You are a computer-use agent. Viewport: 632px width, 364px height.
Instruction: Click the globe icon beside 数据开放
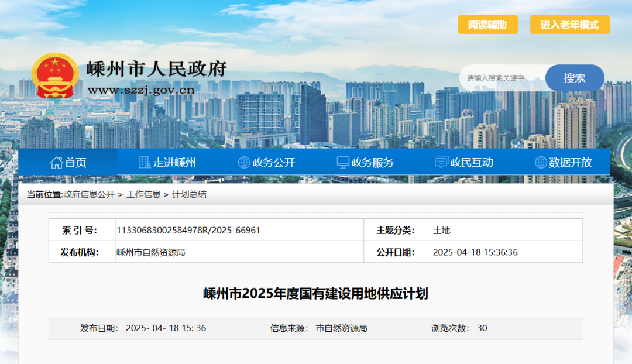[x=541, y=163]
